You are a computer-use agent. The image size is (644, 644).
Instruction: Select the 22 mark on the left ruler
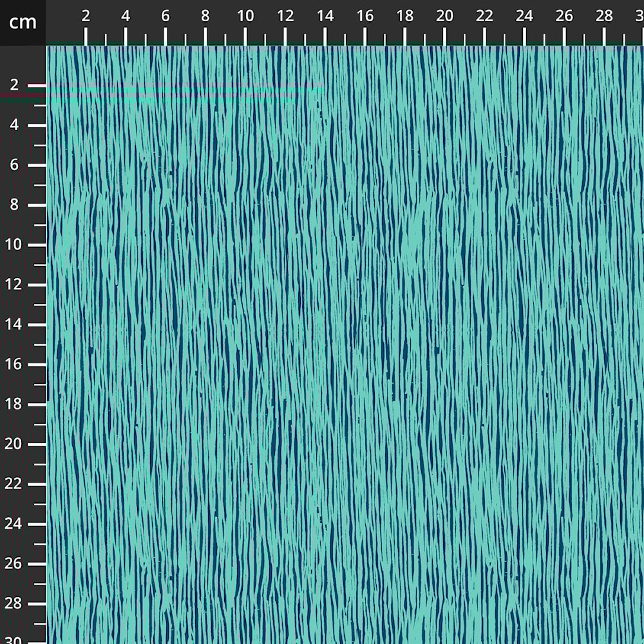15,484
